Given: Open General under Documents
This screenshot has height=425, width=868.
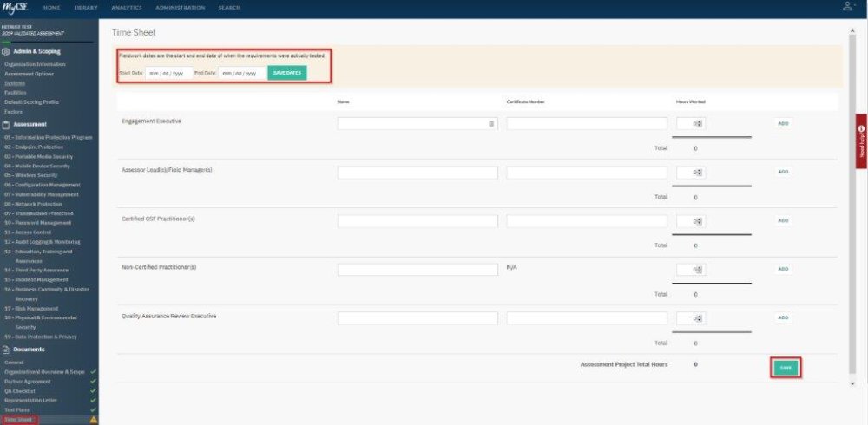Looking at the screenshot, I should point(14,363).
